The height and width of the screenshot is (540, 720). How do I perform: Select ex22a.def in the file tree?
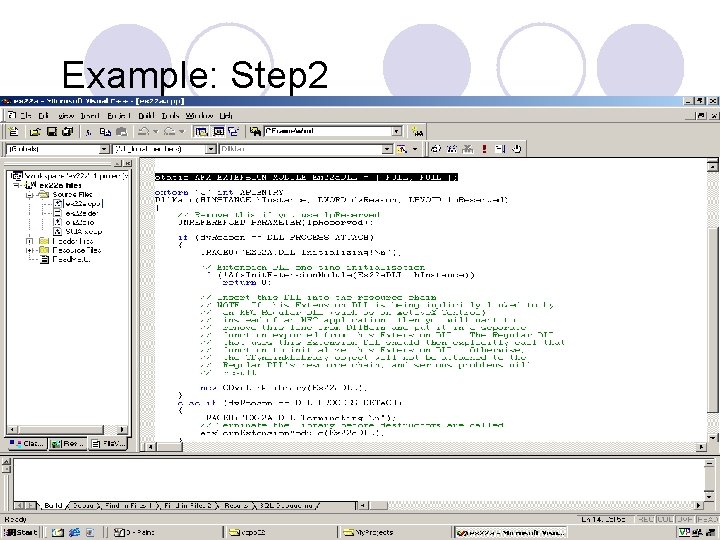pos(82,213)
